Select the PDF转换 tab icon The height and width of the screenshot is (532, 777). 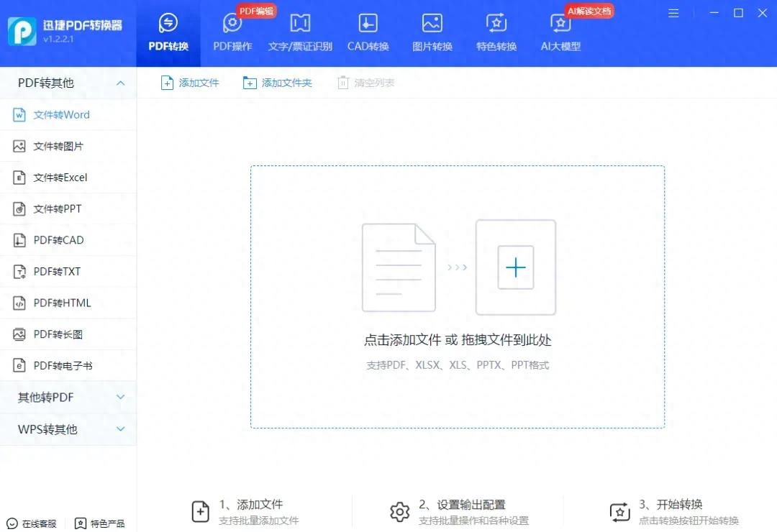167,29
